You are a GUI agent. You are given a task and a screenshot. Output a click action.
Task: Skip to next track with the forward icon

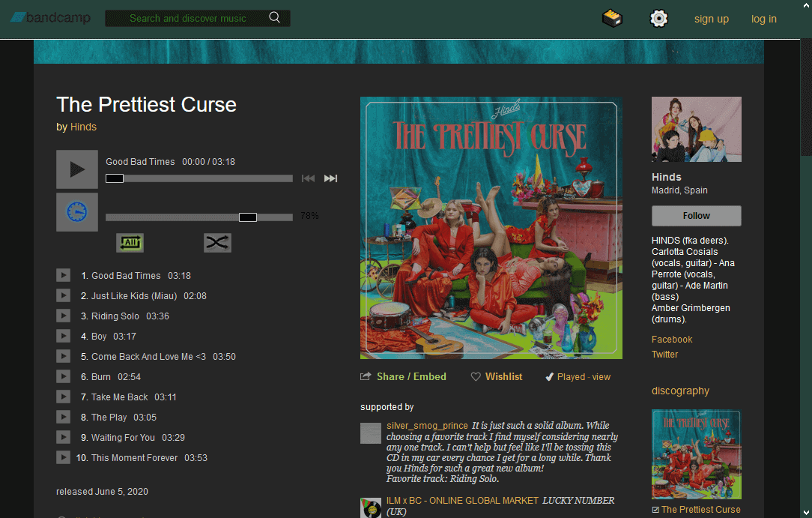330,178
